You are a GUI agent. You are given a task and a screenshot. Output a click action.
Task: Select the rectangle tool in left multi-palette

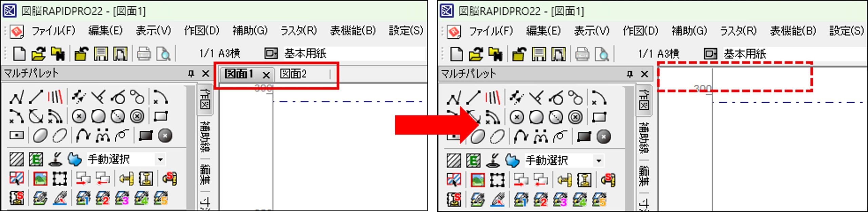160,117
